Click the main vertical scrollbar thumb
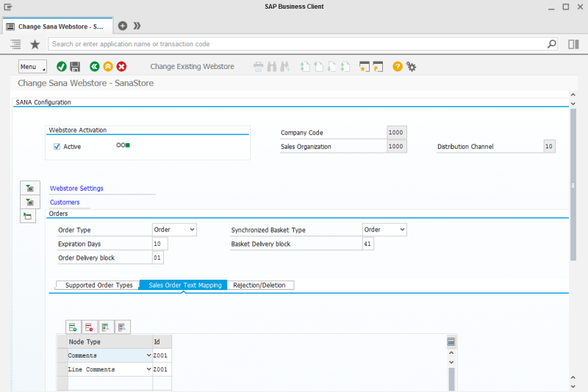Screen dimensions: 588x392 pyautogui.click(x=573, y=184)
